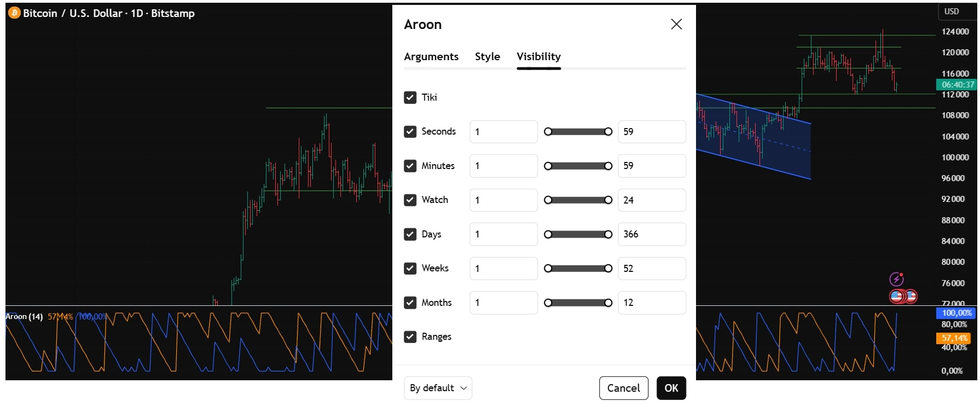Click the lightning bolt event icon
The image size is (980, 412).
(x=896, y=279)
